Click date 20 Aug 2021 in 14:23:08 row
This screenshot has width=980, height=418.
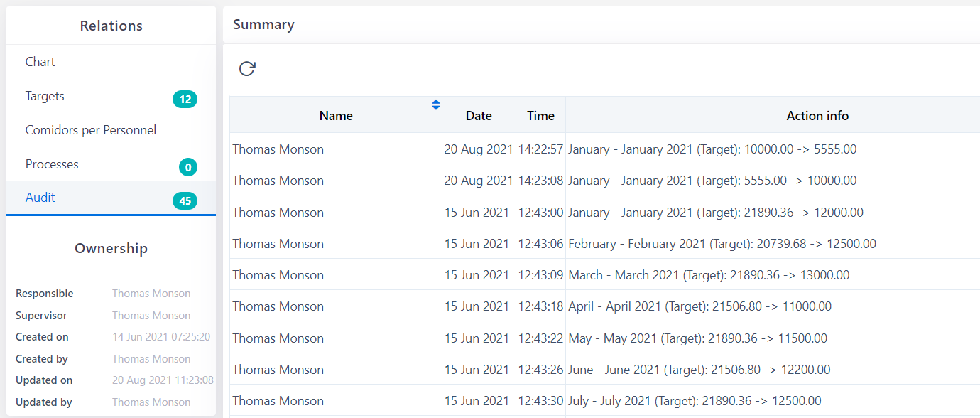[x=479, y=181]
